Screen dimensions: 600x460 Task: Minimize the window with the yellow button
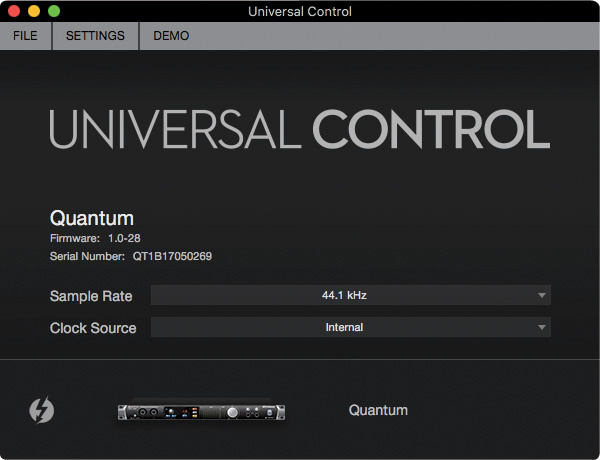(x=34, y=11)
